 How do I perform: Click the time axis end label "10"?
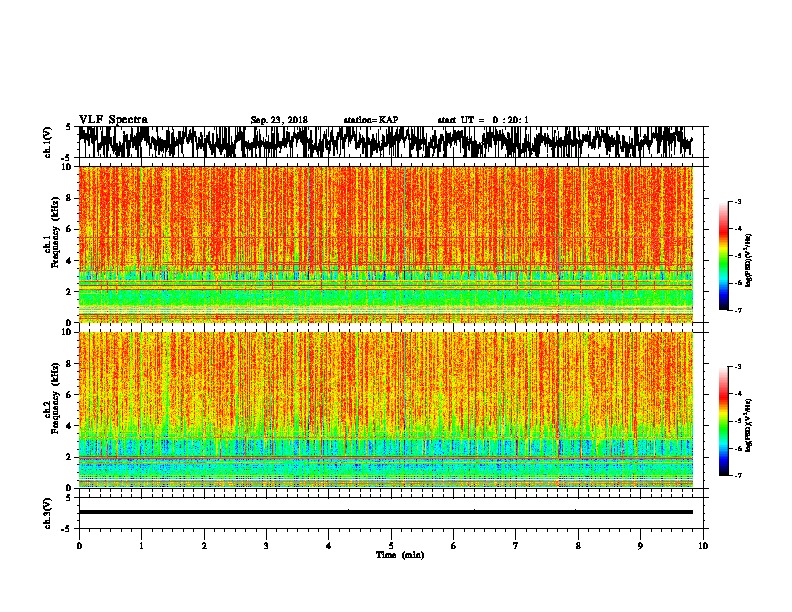703,546
